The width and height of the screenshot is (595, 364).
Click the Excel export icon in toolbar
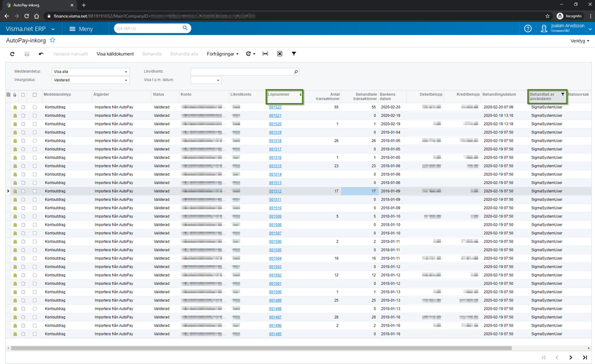(x=279, y=54)
